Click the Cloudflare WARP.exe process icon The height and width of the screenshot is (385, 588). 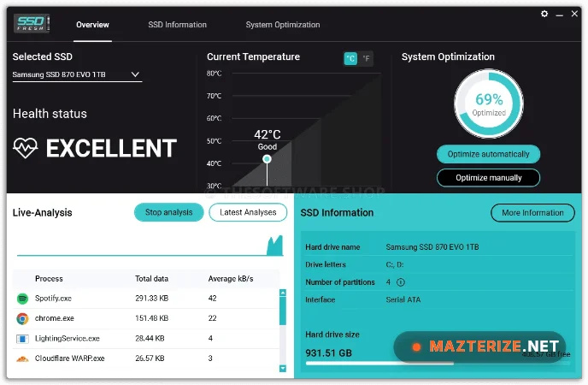click(x=22, y=358)
